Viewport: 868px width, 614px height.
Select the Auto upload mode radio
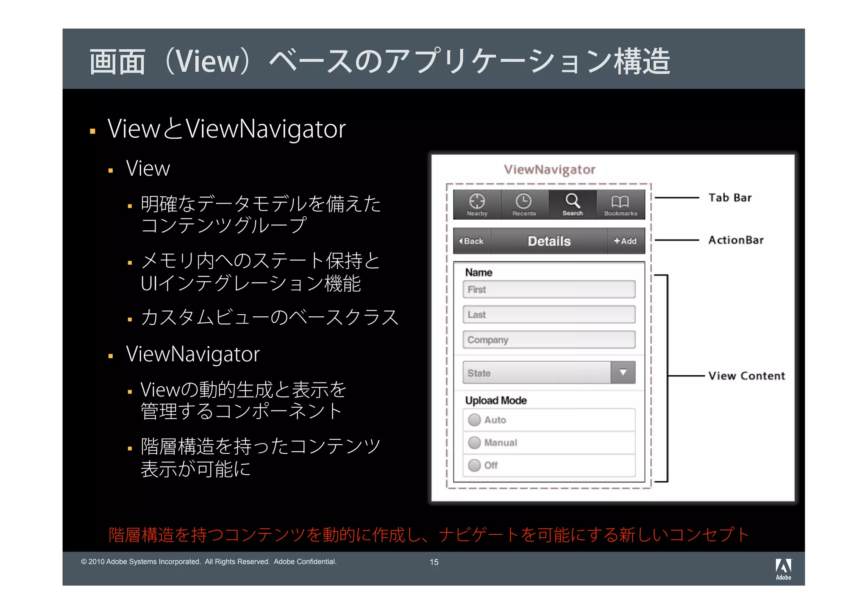pyautogui.click(x=474, y=420)
